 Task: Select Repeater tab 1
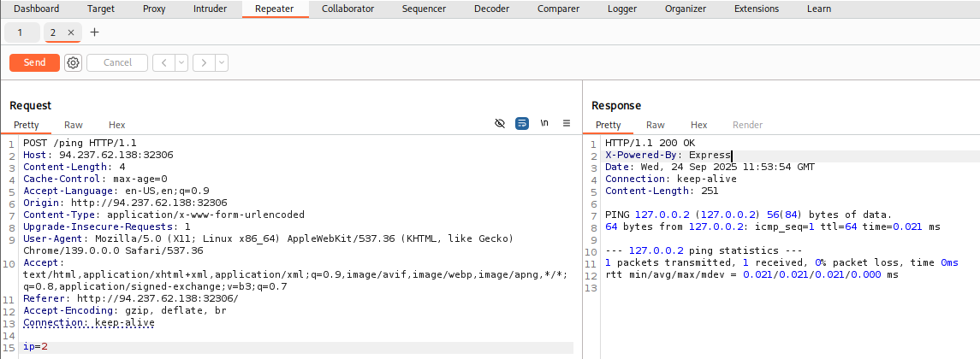[x=21, y=32]
